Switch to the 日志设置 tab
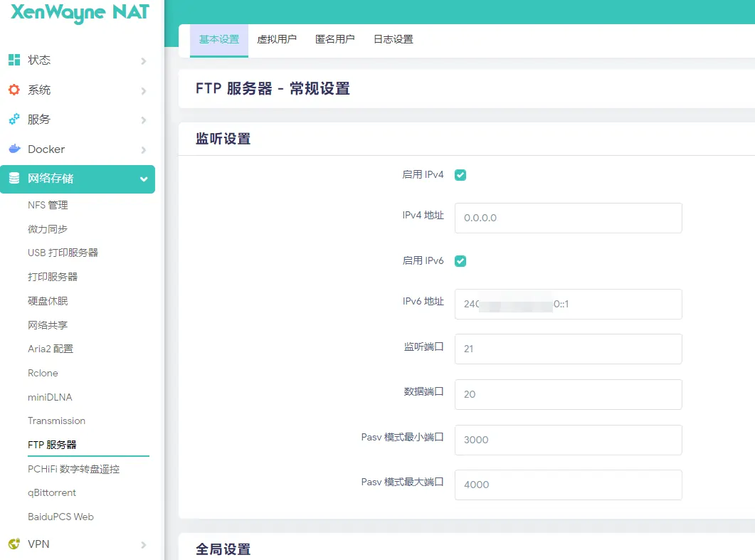755x560 pixels. coord(394,40)
